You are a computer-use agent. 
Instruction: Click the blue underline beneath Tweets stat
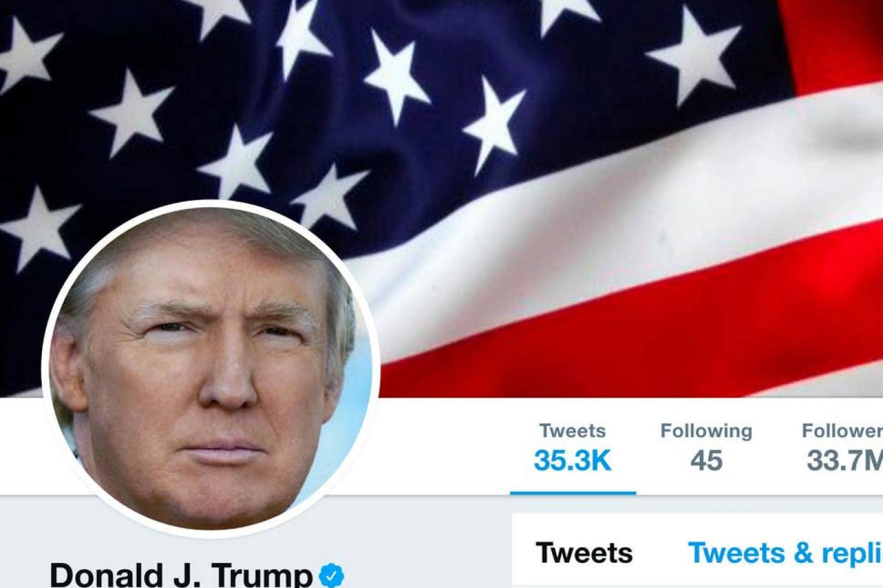click(x=573, y=492)
